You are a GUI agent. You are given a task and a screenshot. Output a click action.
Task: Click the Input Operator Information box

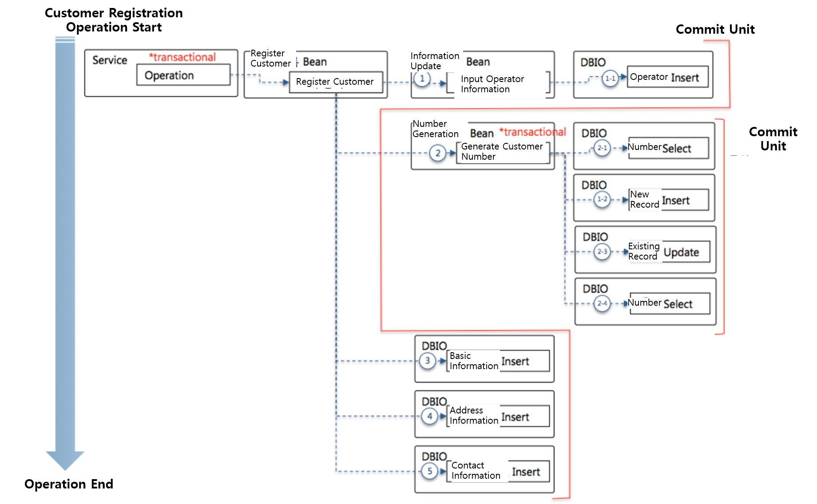click(x=499, y=84)
